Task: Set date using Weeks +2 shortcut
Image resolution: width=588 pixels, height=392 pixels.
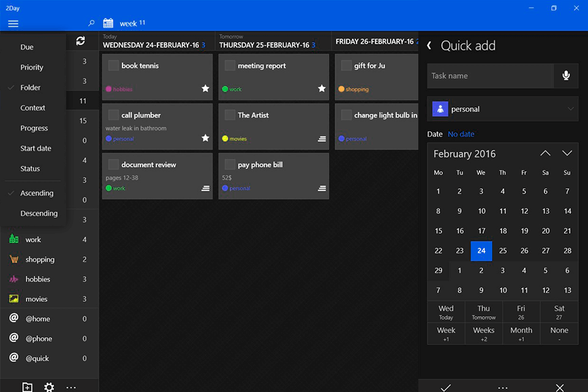Action: point(484,334)
